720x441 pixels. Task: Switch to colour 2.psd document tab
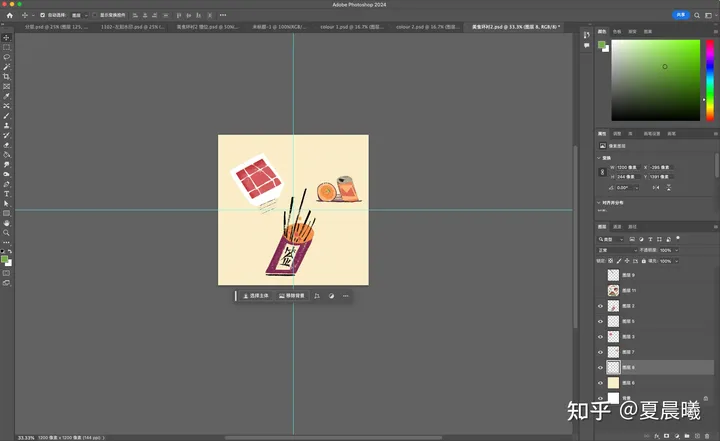pyautogui.click(x=428, y=27)
